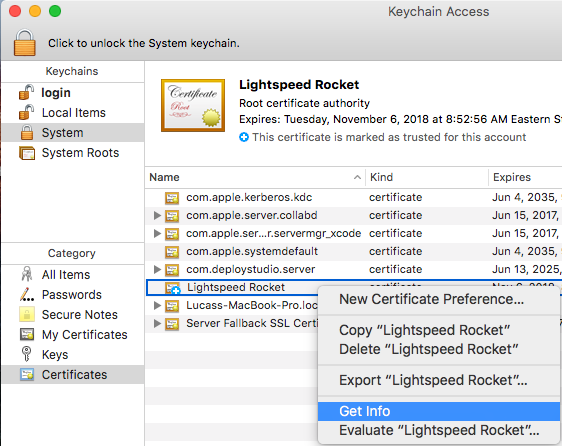Expand com.deploystudio.server disclosure triangle
The width and height of the screenshot is (562, 446).
tap(157, 269)
